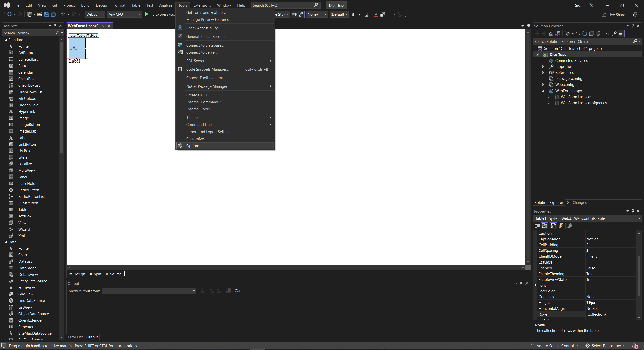644x350 pixels.
Task: Click the Undo arrow icon
Action: coord(62,14)
